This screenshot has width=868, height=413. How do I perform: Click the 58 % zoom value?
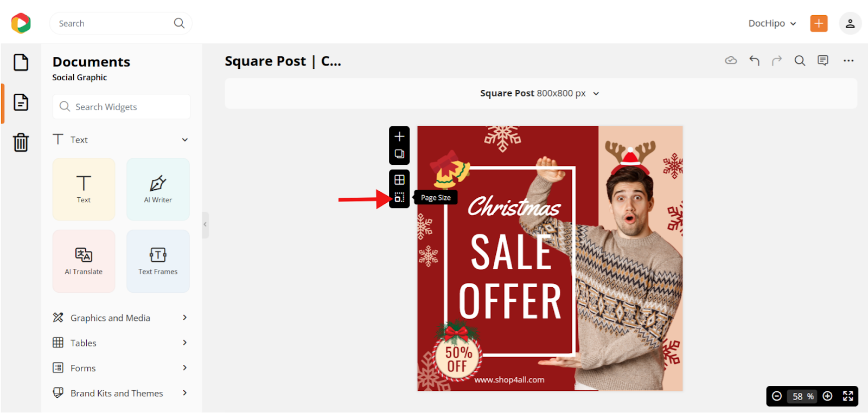point(803,396)
